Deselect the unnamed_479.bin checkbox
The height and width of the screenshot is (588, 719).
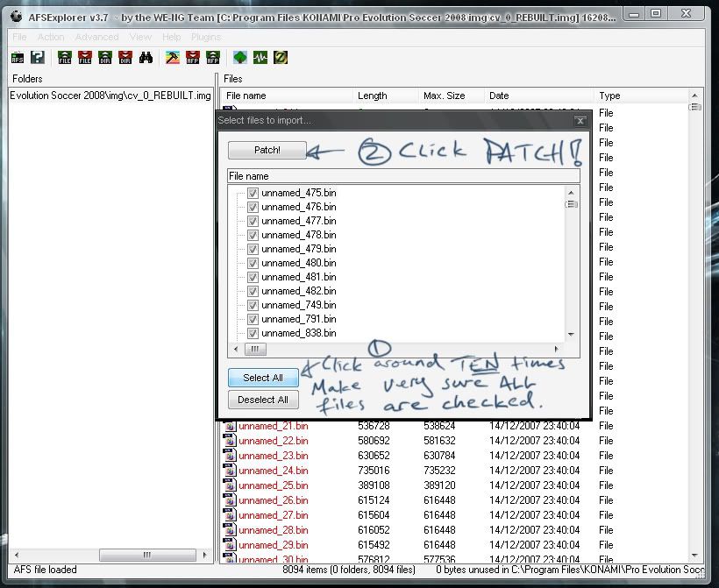(x=253, y=249)
